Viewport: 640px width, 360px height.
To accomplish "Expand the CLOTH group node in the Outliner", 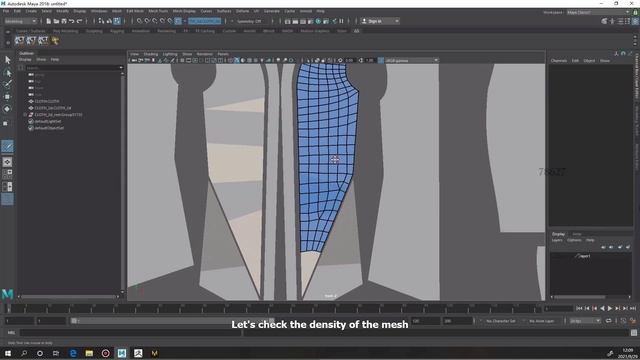I will 25,115.
